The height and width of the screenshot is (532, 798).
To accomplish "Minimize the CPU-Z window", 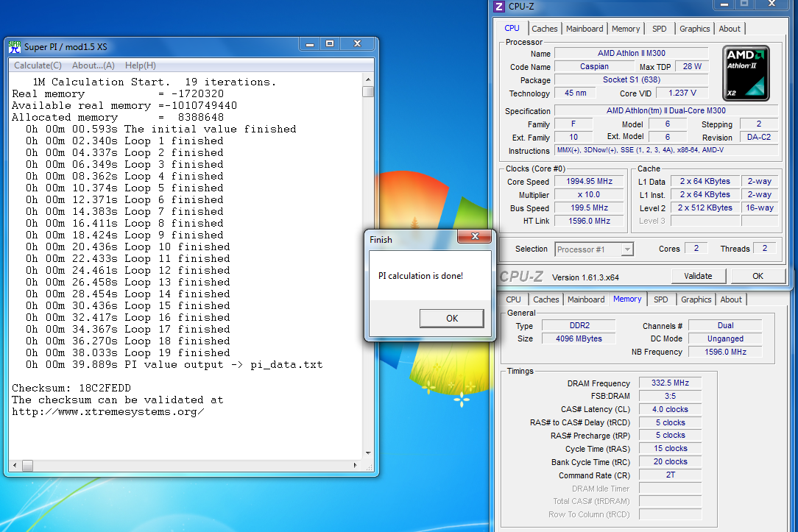I will [724, 4].
